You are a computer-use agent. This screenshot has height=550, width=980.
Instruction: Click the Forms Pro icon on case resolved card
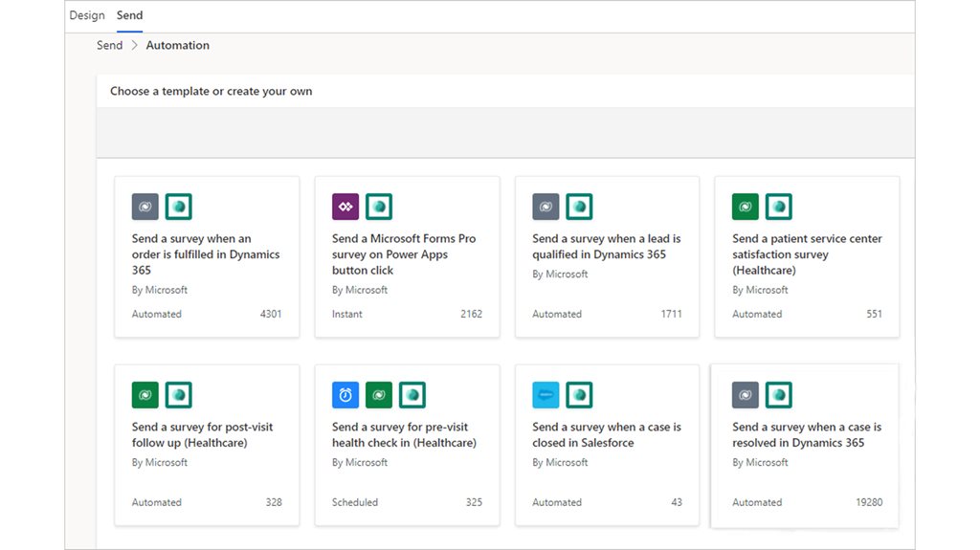[779, 395]
